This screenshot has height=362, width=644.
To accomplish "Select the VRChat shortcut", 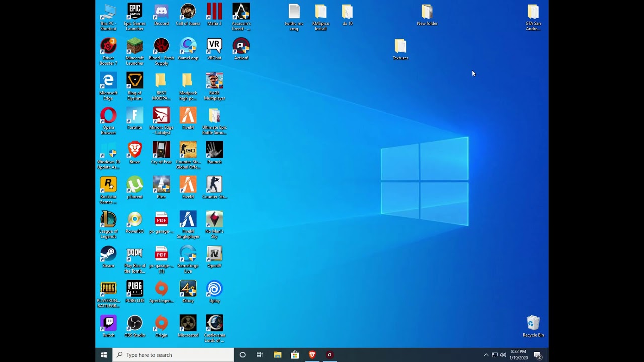I will pyautogui.click(x=214, y=49).
